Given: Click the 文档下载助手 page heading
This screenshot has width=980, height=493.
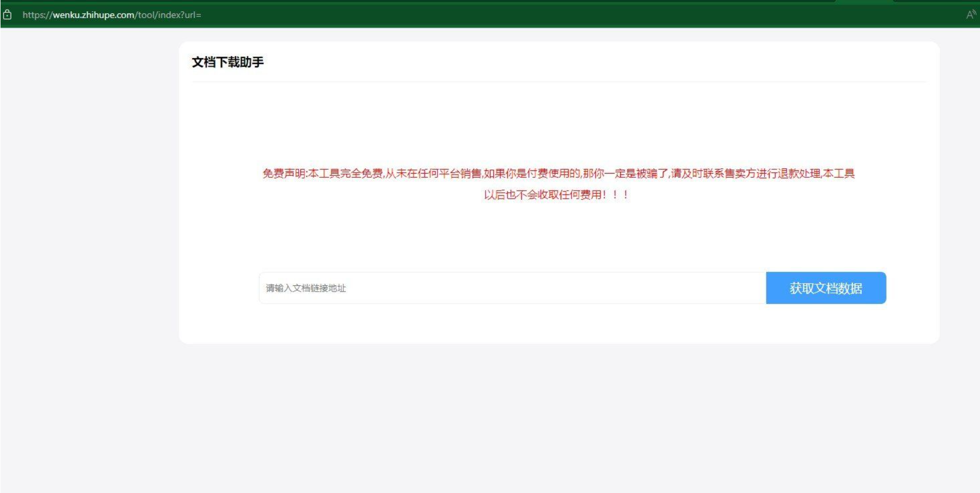Looking at the screenshot, I should [x=230, y=62].
